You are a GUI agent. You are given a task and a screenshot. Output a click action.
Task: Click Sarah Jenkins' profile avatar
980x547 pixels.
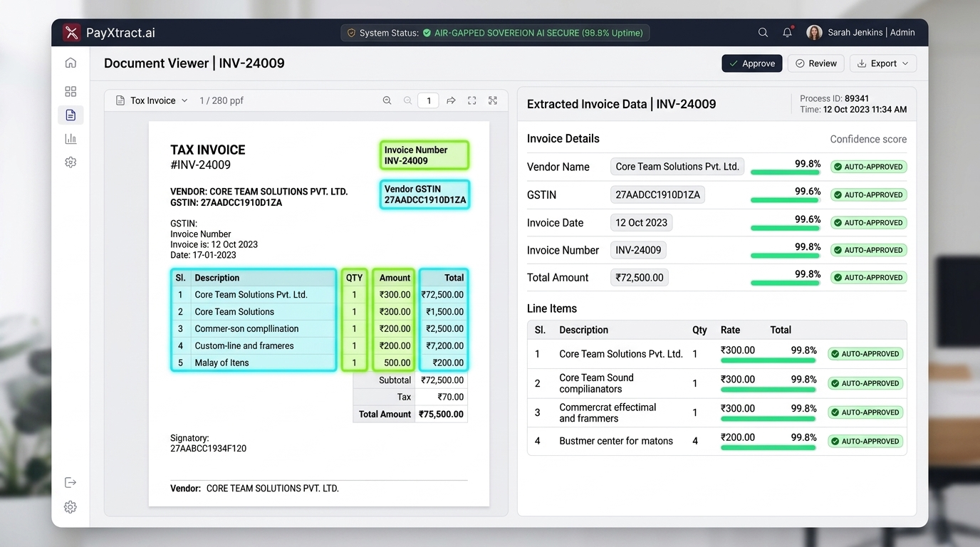tap(814, 33)
